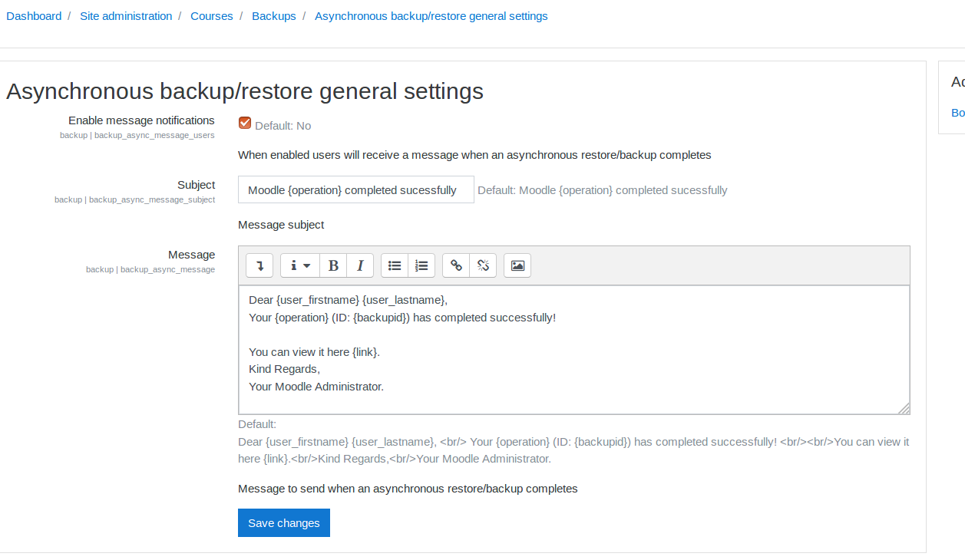Viewport: 965px width, 560px height.
Task: Click 'You can view it here {link}.' line
Action: (x=314, y=352)
